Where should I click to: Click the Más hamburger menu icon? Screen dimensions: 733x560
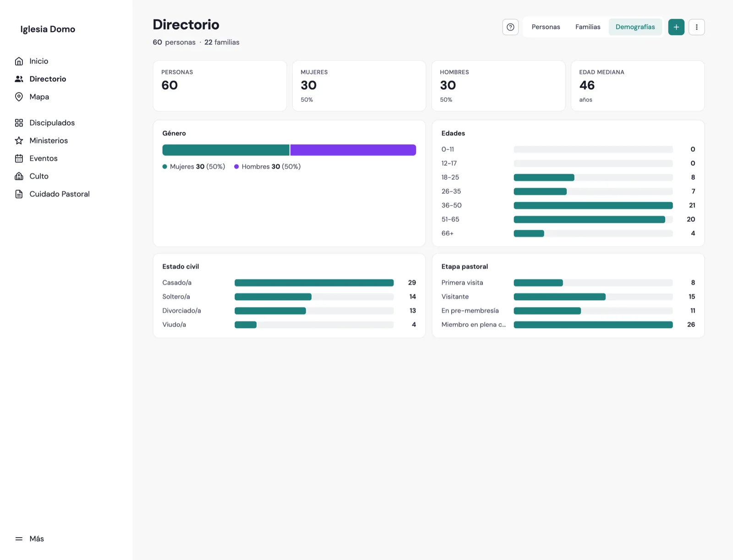tap(19, 539)
